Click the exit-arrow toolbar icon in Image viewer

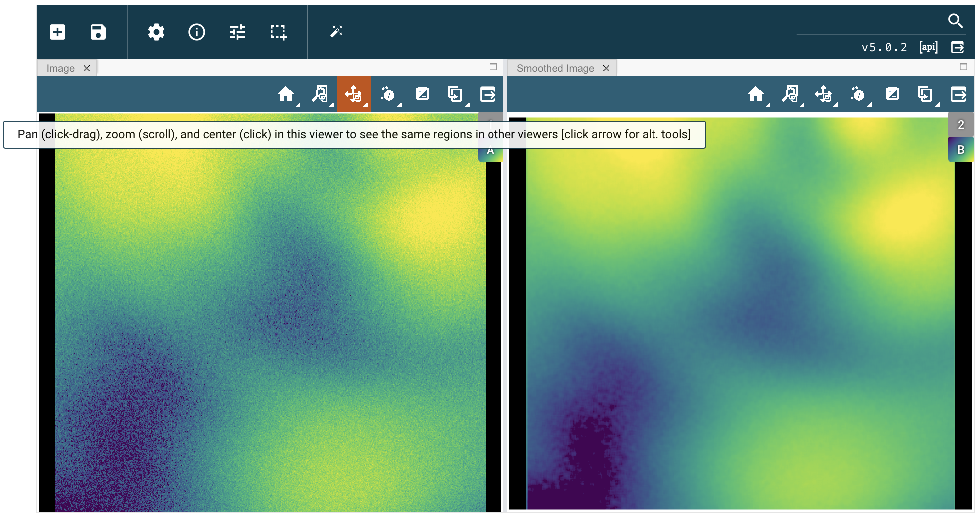click(x=488, y=94)
